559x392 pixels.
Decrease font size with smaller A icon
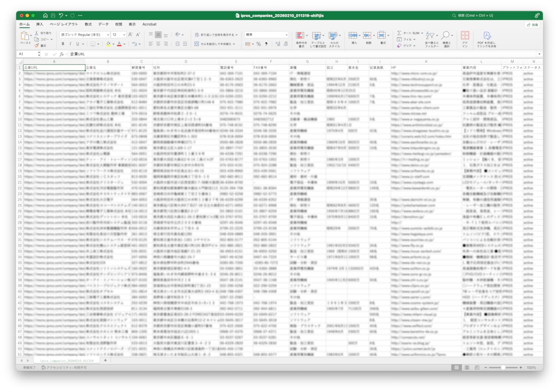[x=137, y=34]
